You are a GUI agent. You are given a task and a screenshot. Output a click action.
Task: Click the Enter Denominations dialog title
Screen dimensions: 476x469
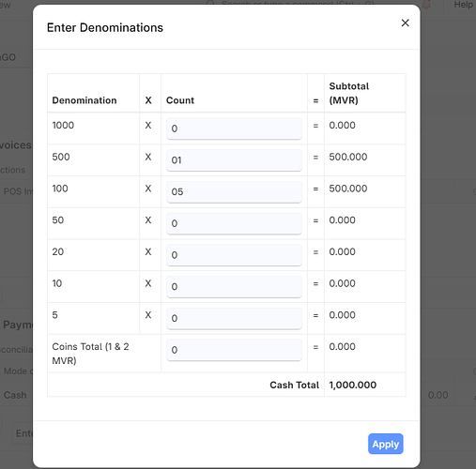tap(105, 27)
